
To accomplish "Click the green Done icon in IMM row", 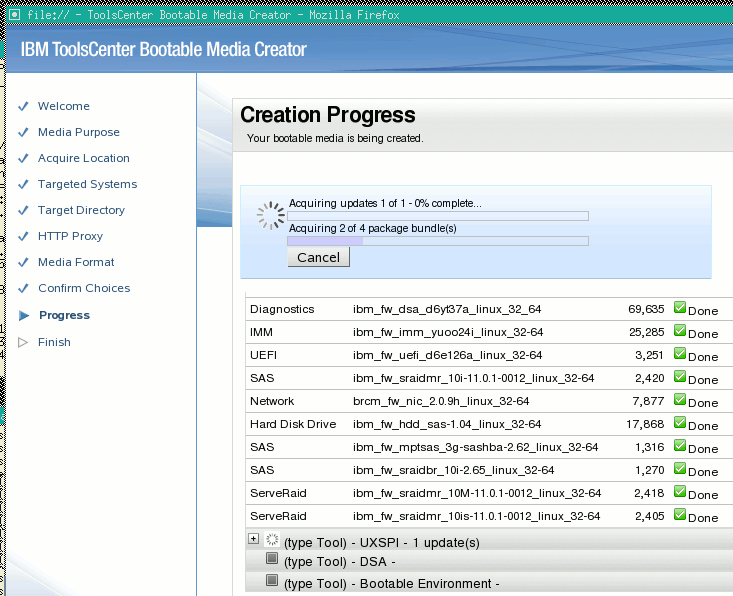I will 680,330.
